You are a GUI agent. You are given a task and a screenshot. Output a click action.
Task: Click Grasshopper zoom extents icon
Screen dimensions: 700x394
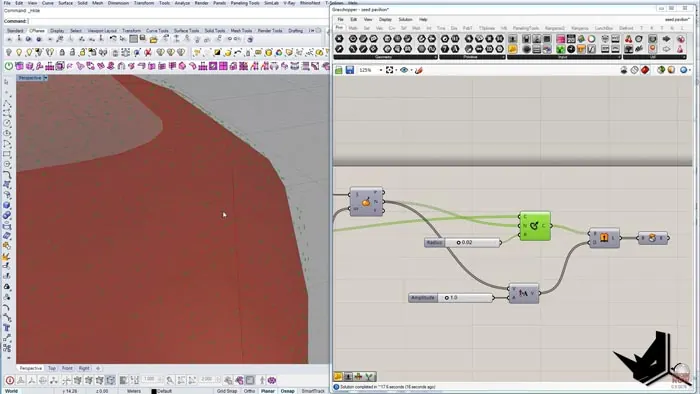(389, 70)
